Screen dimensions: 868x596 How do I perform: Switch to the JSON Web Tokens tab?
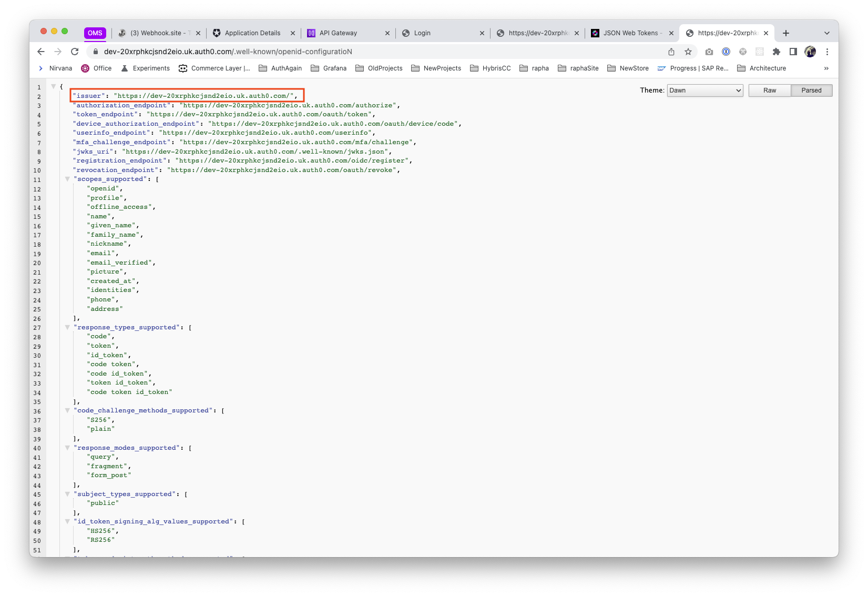[631, 33]
